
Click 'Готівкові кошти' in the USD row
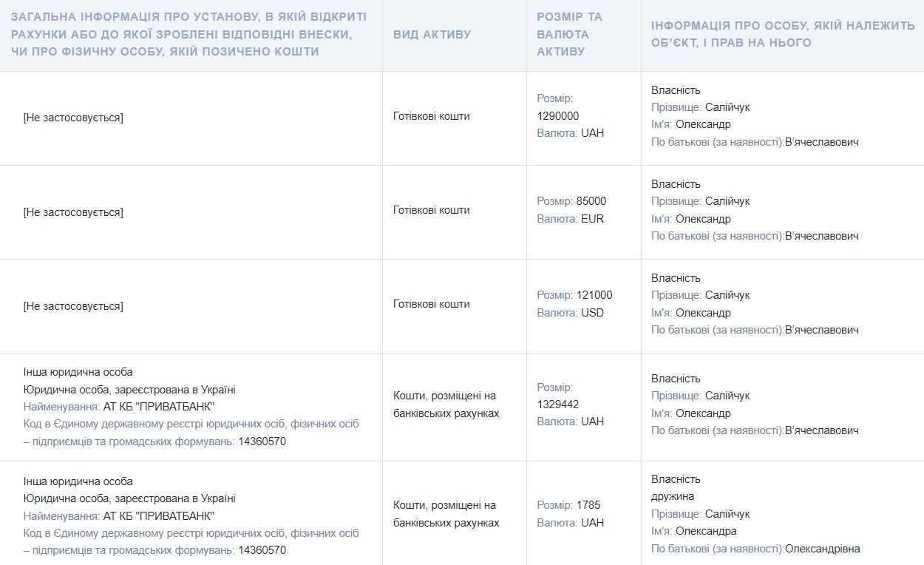[x=432, y=304]
